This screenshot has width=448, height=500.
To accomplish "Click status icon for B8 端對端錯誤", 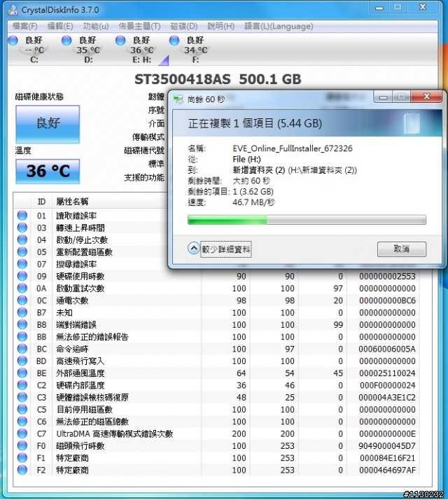I will (22, 325).
